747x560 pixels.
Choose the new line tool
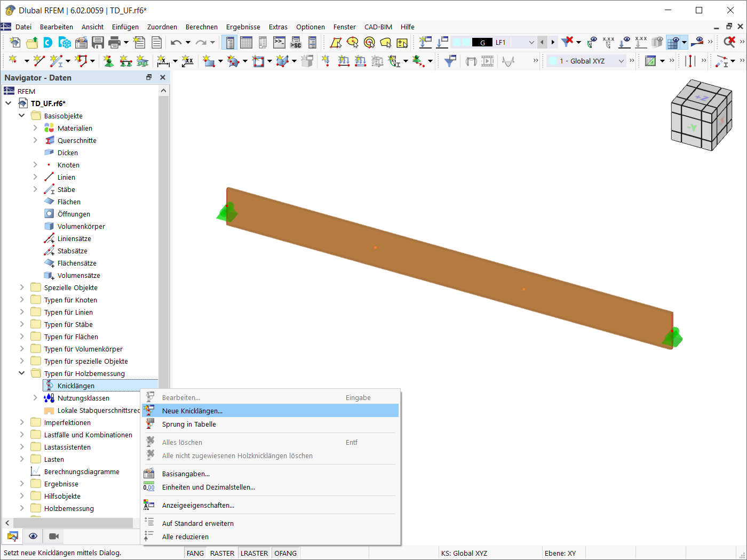(x=38, y=61)
